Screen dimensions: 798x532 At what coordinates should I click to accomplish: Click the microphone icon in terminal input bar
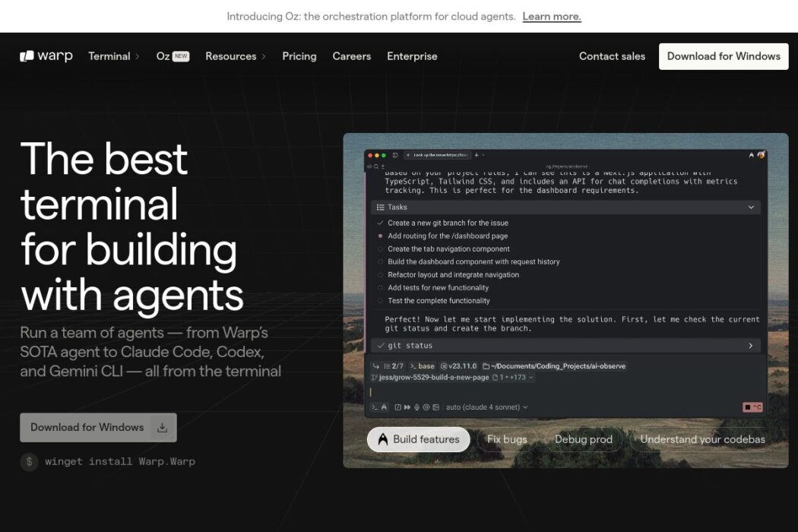click(416, 407)
